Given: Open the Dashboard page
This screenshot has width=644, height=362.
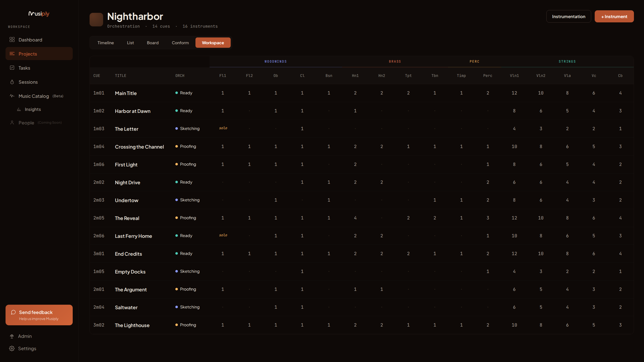Looking at the screenshot, I should [x=39, y=40].
